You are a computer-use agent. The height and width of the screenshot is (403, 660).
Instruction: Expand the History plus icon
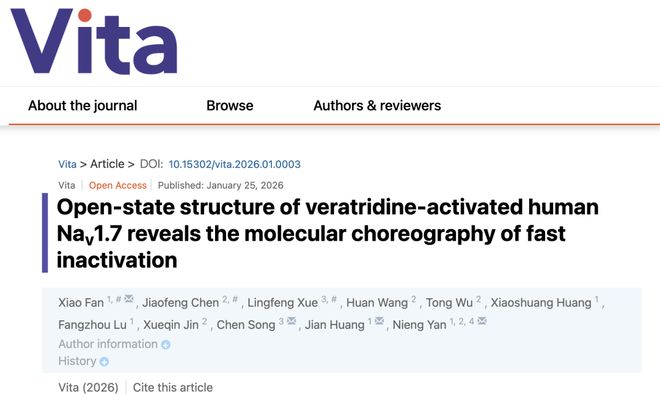pyautogui.click(x=104, y=362)
